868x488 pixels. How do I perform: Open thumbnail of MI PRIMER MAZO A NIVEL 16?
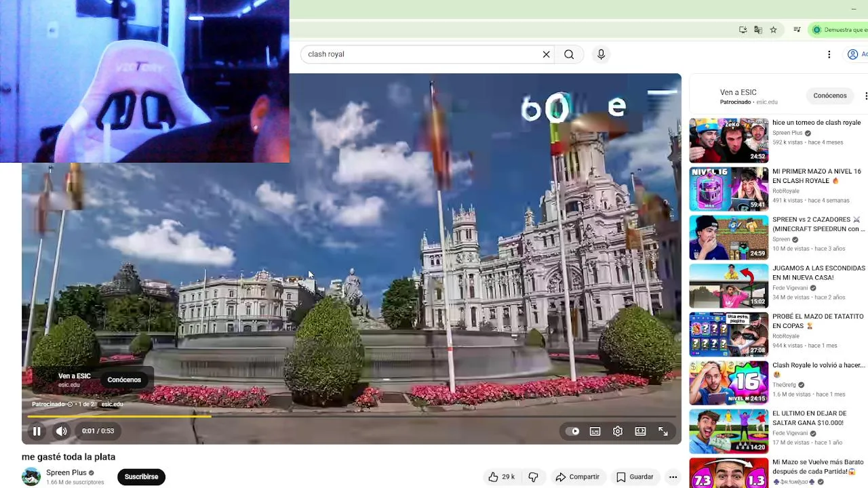[x=729, y=189]
